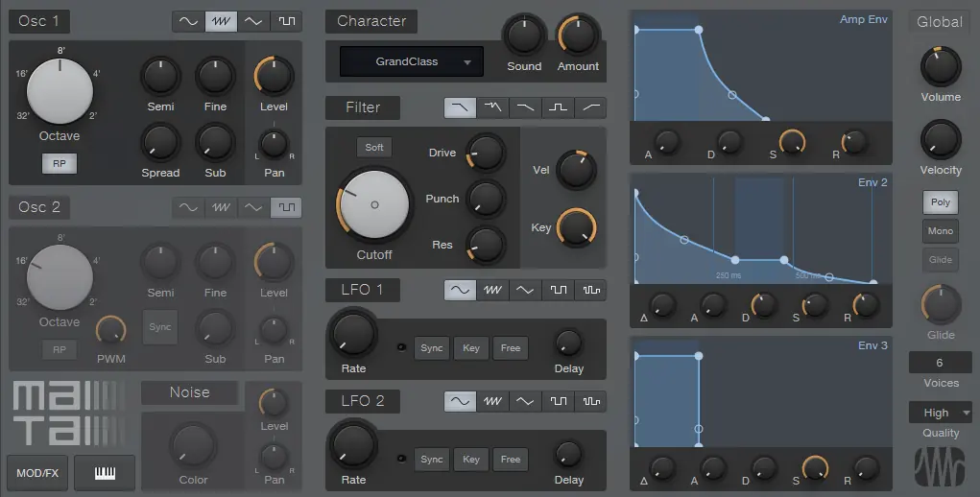Select sine shape for LFO 1
The height and width of the screenshot is (497, 980).
click(x=460, y=291)
